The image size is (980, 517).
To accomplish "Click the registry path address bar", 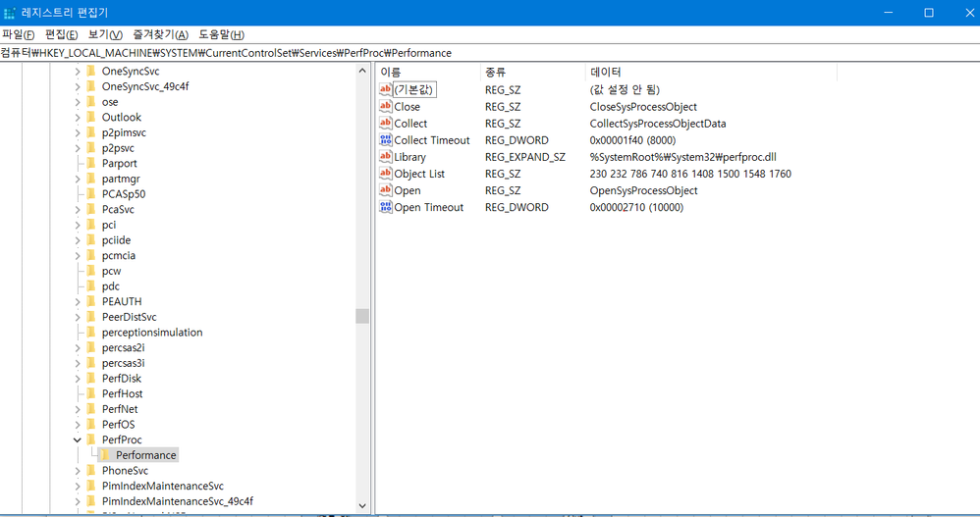I will (x=490, y=53).
